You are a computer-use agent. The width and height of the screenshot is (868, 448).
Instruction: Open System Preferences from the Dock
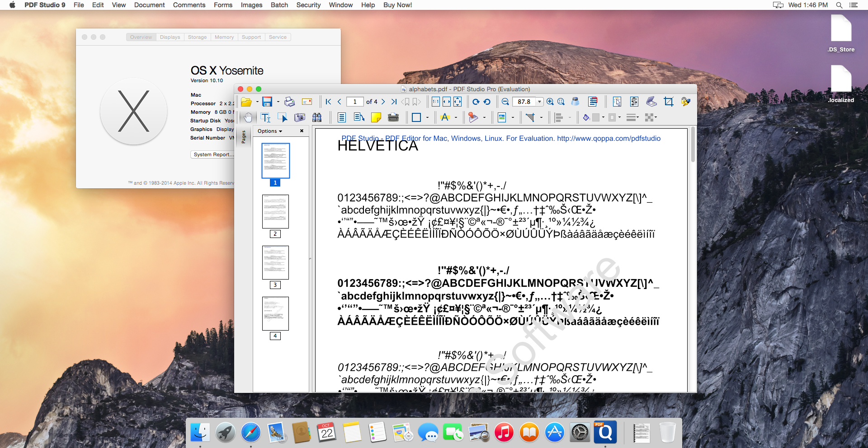coord(580,432)
